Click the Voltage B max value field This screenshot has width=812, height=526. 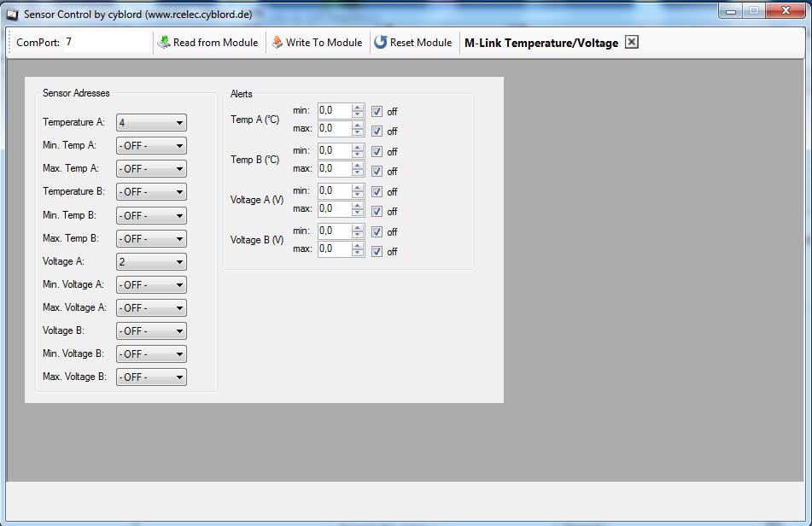tap(335, 249)
